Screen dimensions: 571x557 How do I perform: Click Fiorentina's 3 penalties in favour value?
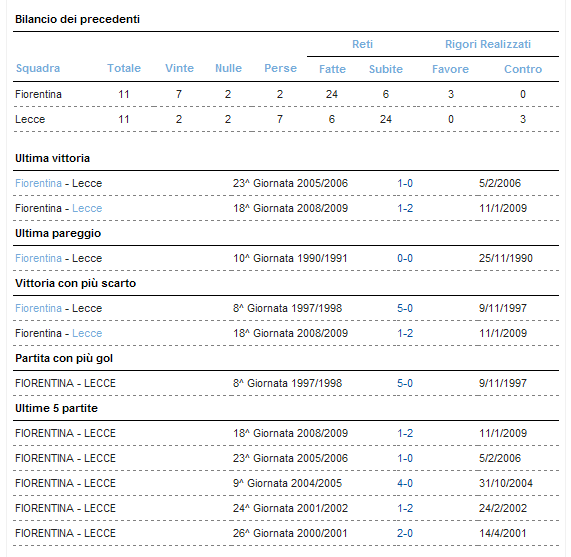pyautogui.click(x=451, y=94)
